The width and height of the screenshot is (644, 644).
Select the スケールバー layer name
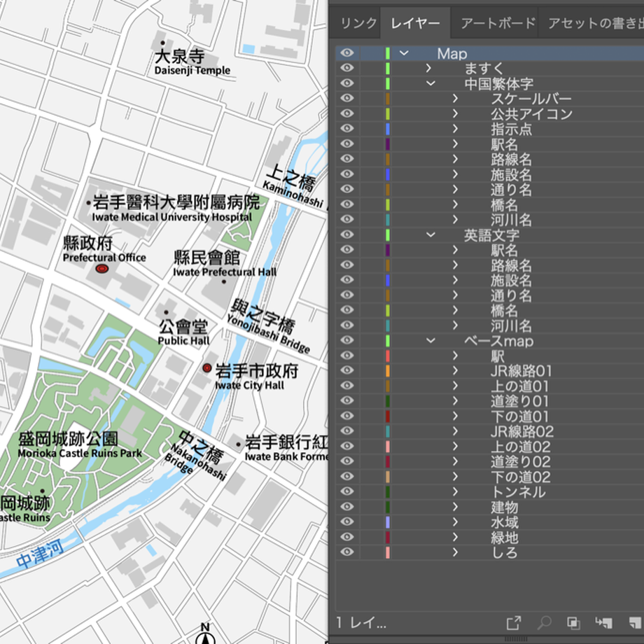pyautogui.click(x=531, y=99)
